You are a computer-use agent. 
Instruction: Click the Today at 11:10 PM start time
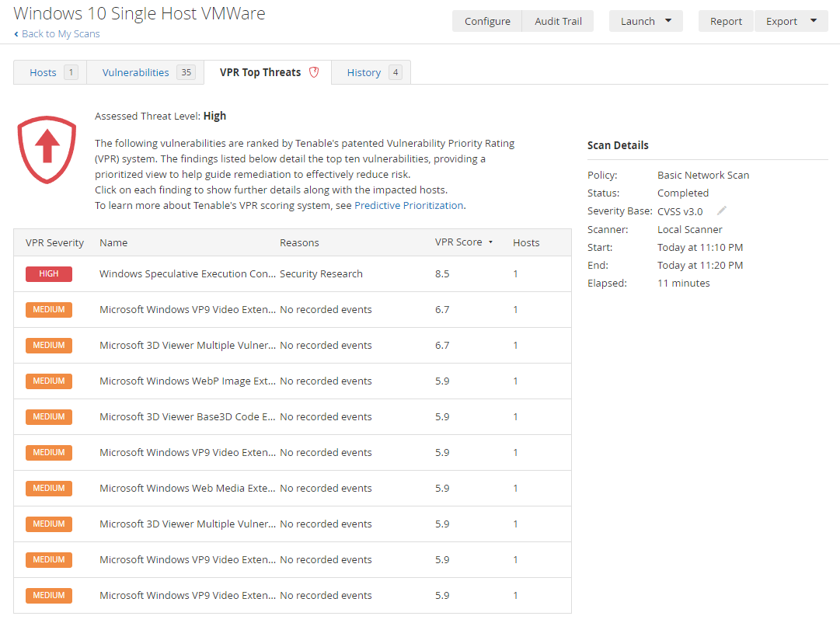coord(700,248)
